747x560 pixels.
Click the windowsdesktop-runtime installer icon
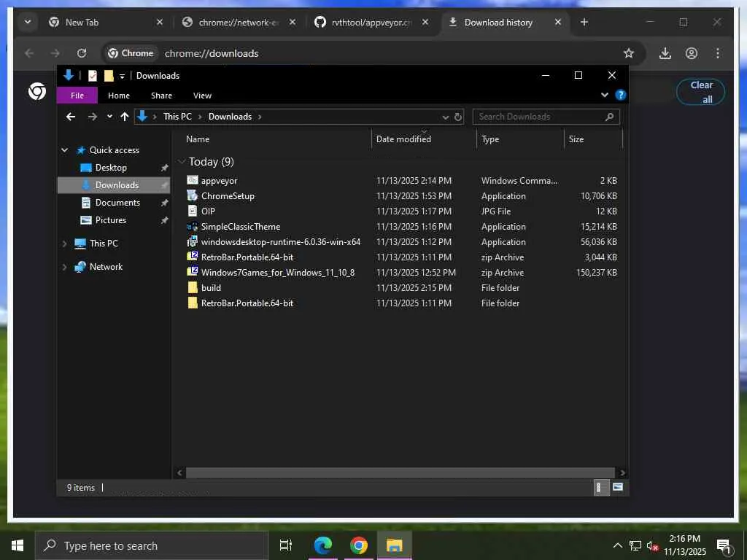coord(193,242)
